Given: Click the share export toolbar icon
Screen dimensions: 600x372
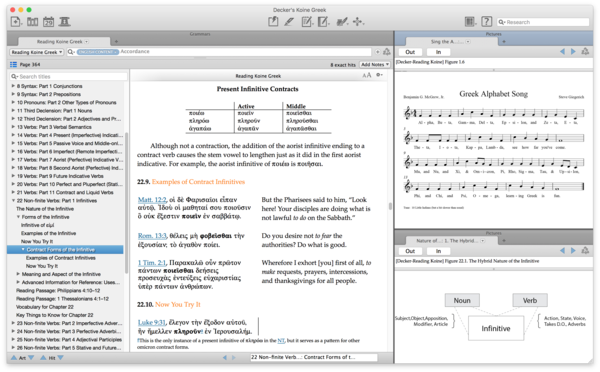Looking at the screenshot, I should pyautogui.click(x=273, y=21).
